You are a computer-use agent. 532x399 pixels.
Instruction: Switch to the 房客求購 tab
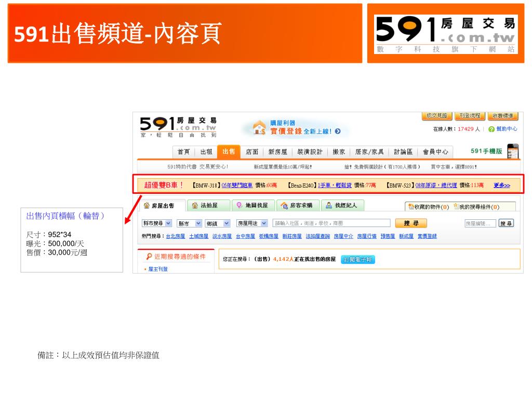tap(298, 205)
